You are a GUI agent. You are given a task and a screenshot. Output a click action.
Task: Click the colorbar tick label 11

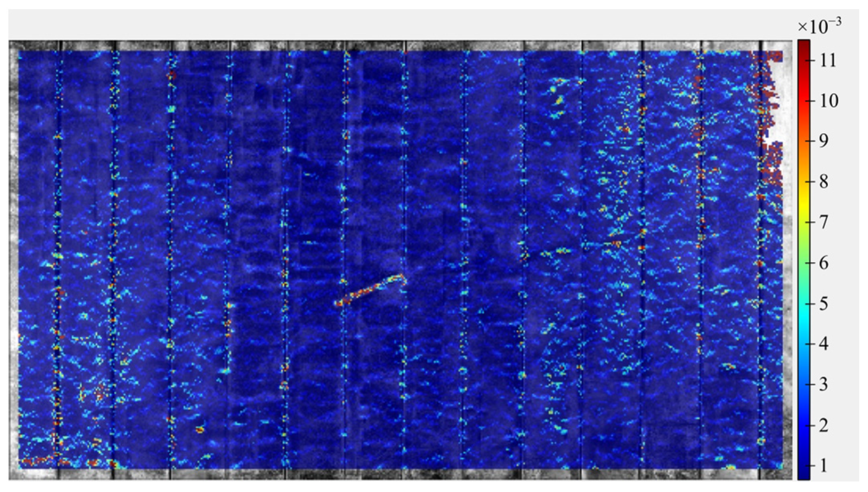(x=828, y=60)
